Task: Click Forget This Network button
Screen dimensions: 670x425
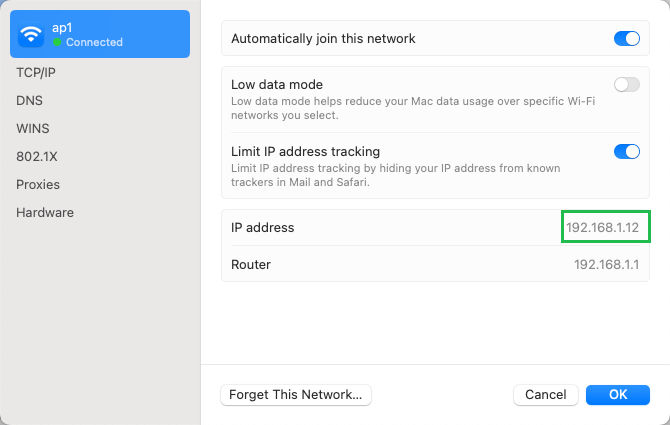Action: pos(296,395)
